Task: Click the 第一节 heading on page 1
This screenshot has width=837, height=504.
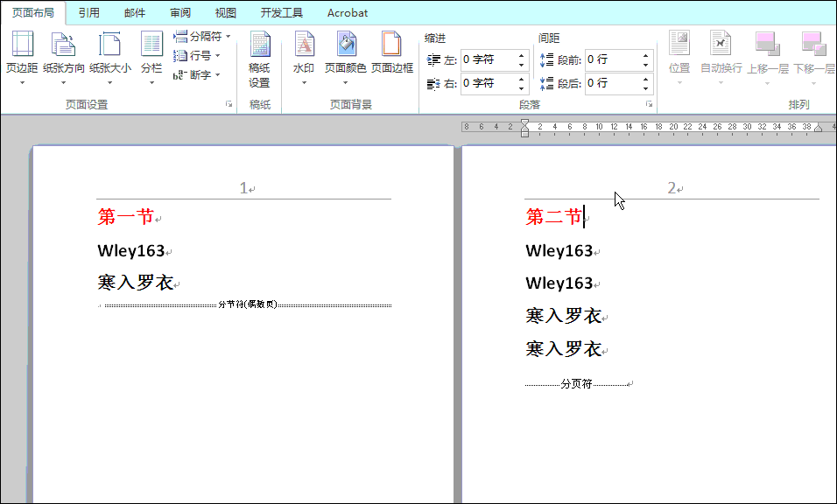Action: coord(126,216)
